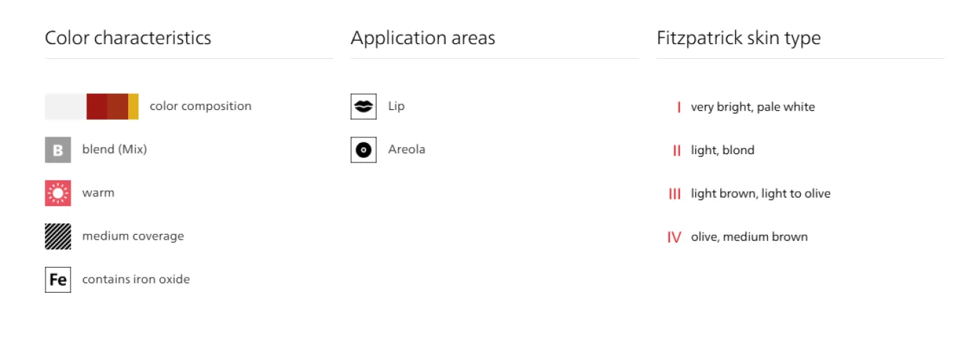Click the "medium coverage" text label
Image resolution: width=980 pixels, height=337 pixels.
click(133, 236)
